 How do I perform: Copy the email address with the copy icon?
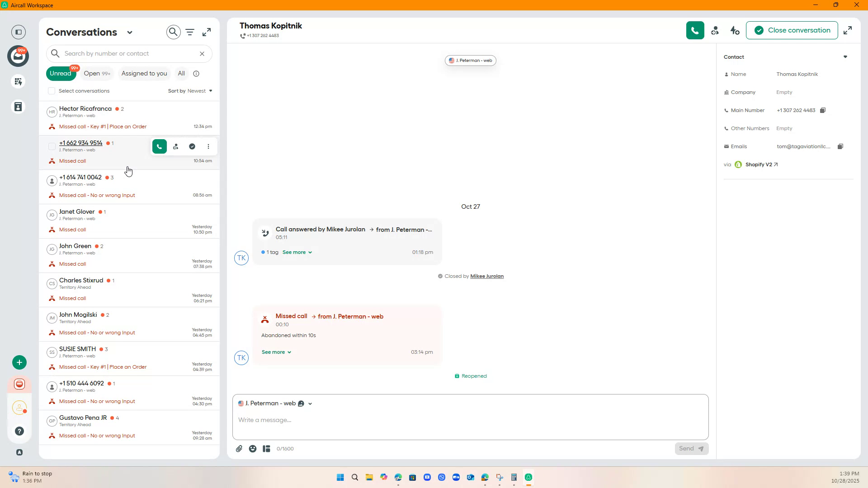(x=840, y=146)
